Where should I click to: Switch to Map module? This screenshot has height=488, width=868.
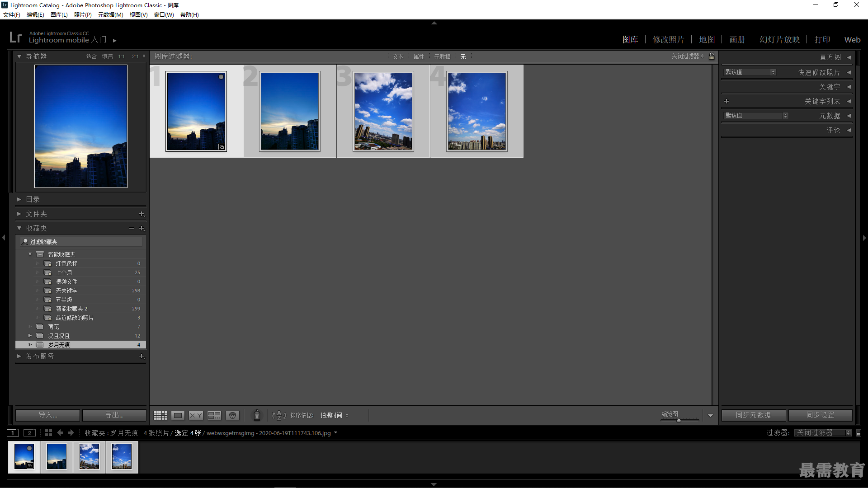707,40
